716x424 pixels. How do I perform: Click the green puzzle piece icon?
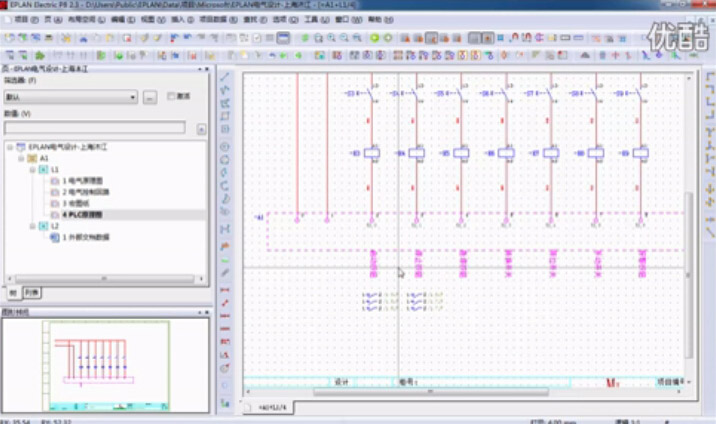[x=40, y=55]
